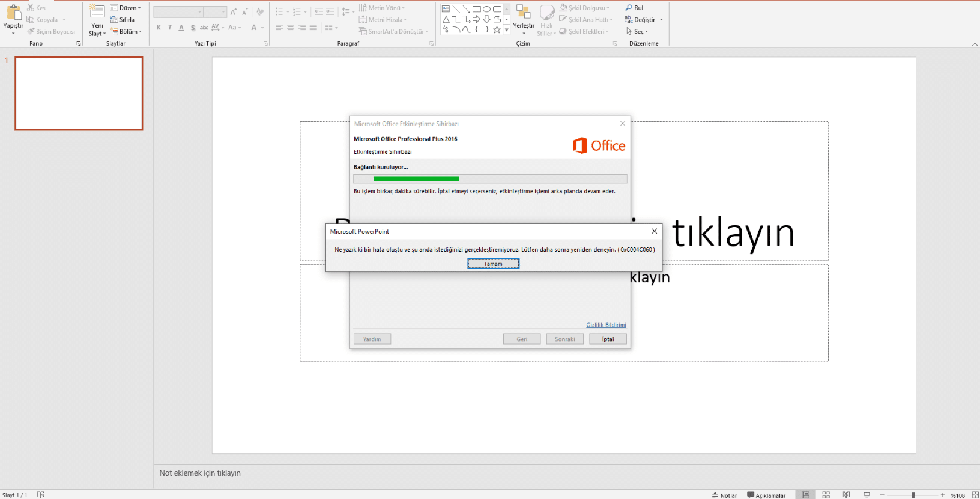
Task: Start the Slide Show from status bar
Action: 867,495
